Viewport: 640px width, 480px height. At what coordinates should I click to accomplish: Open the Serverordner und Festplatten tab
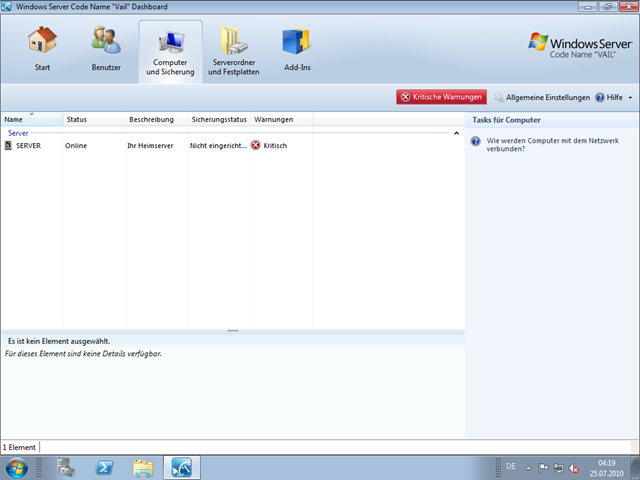tap(234, 51)
